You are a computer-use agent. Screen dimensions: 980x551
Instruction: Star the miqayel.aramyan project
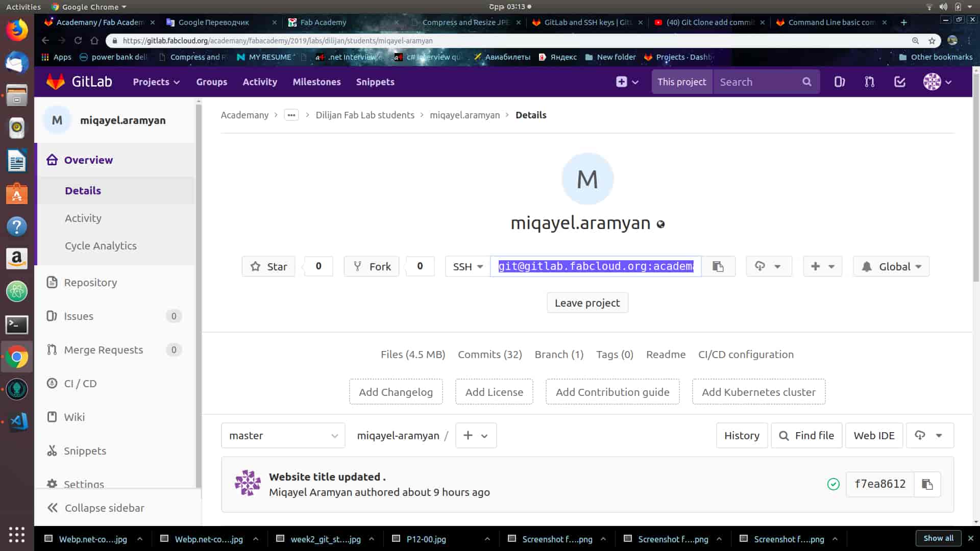pos(268,266)
